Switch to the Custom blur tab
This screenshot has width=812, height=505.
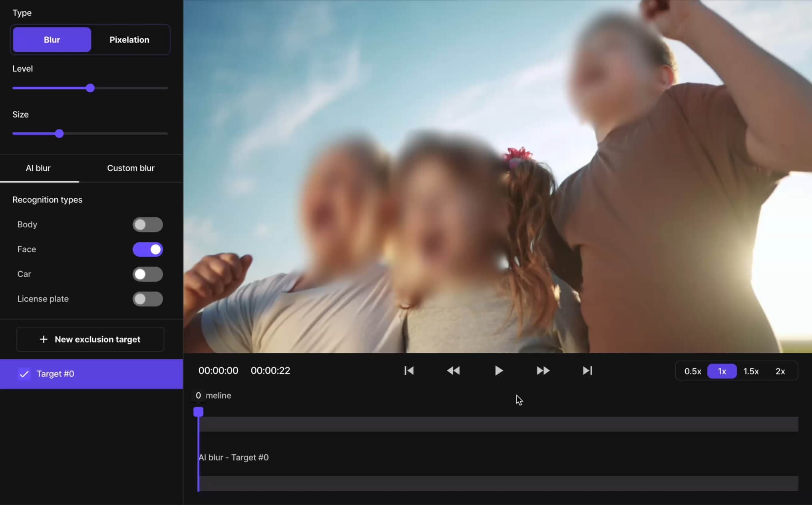131,168
